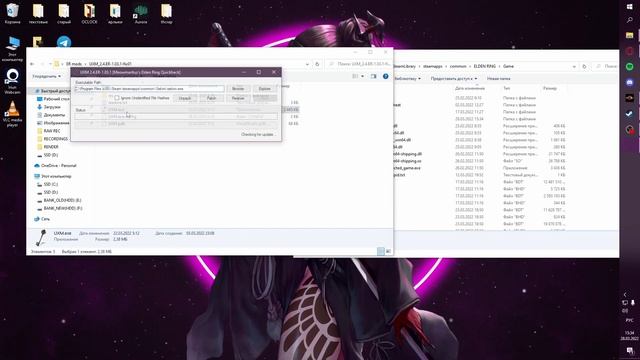Sort by Type column in Game window

(506, 88)
